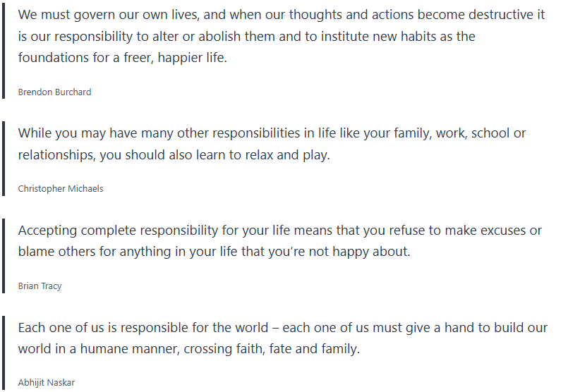Select the Brian Tracy author credit

(40, 286)
